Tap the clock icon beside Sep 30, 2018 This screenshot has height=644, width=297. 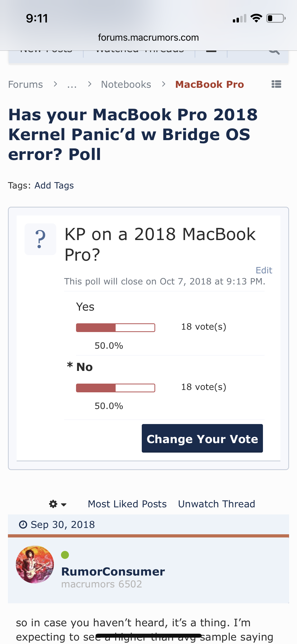point(23,525)
